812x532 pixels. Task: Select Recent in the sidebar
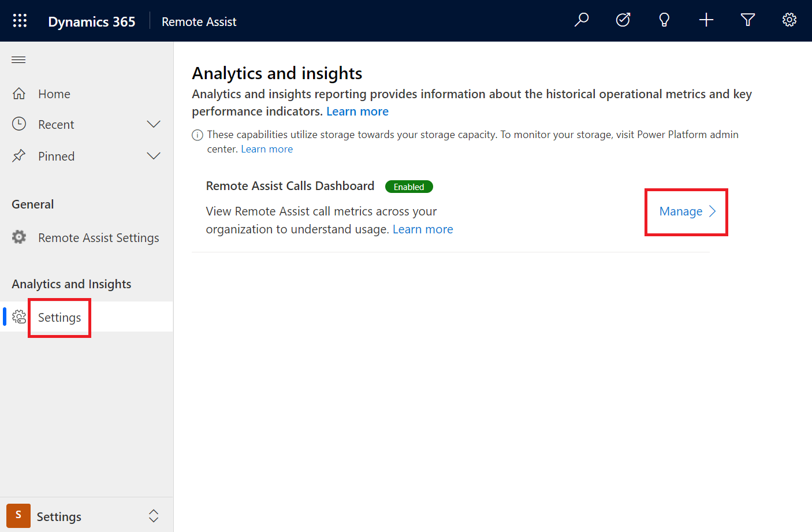[56, 125]
